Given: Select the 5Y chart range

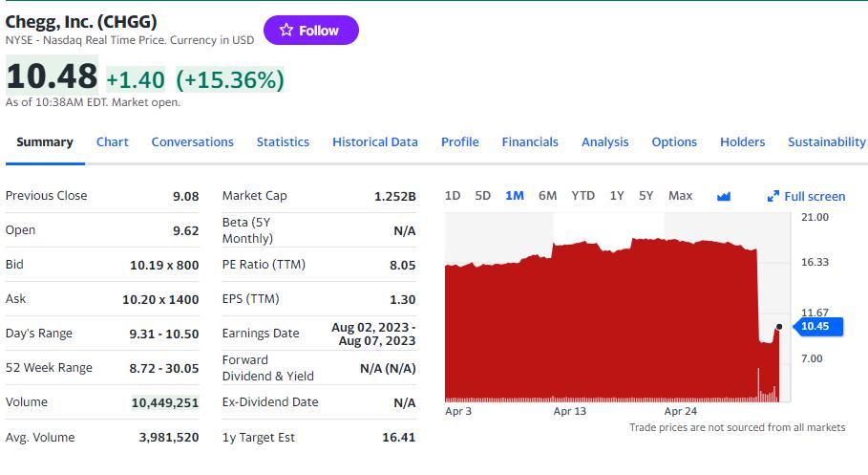Looking at the screenshot, I should coord(646,196).
